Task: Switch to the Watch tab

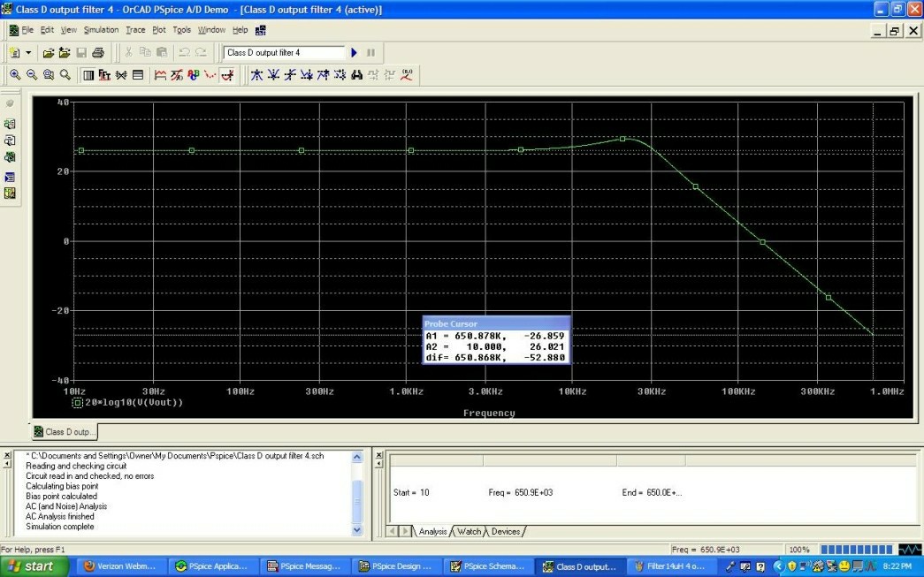Action: [469, 531]
